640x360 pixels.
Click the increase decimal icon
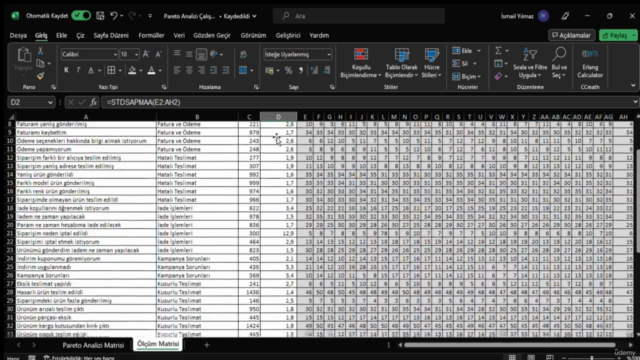(x=314, y=70)
